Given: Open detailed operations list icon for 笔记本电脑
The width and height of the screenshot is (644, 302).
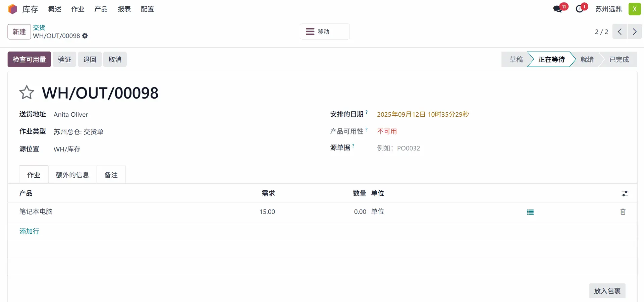Looking at the screenshot, I should tap(530, 212).
